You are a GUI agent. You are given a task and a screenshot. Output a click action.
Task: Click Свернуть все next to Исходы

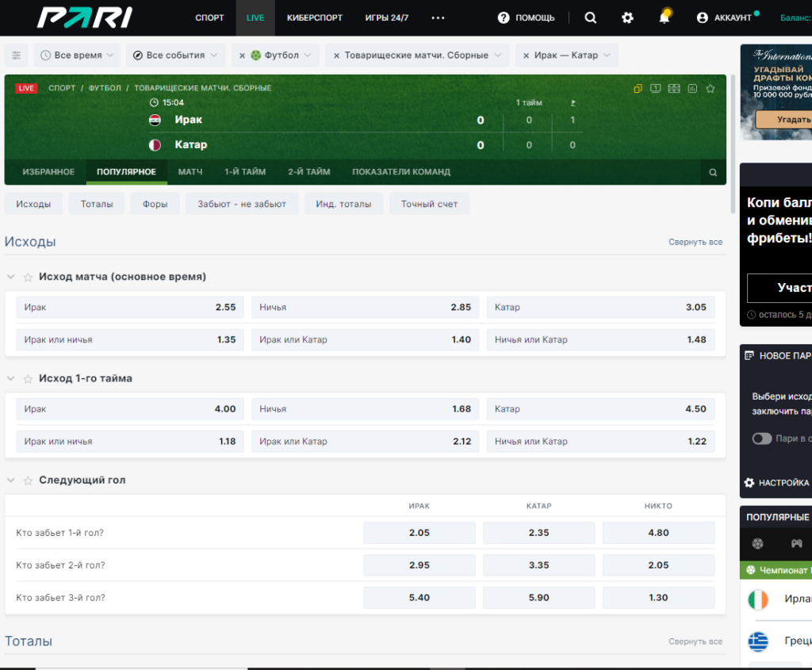click(x=695, y=242)
